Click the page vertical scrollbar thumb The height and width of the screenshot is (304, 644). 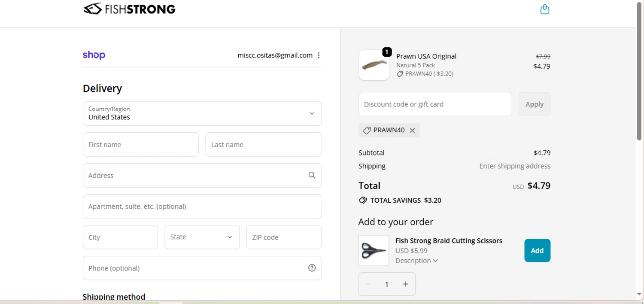(x=639, y=71)
